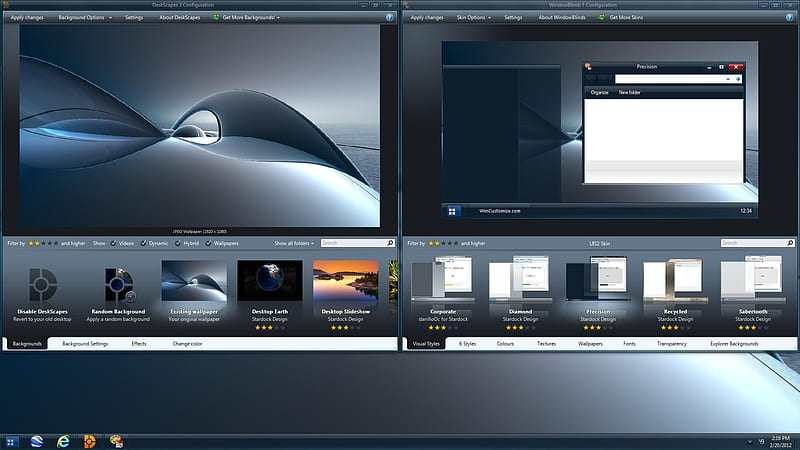This screenshot has width=800, height=450.
Task: Toggle the Dynamic checkbox
Action: tap(143, 243)
